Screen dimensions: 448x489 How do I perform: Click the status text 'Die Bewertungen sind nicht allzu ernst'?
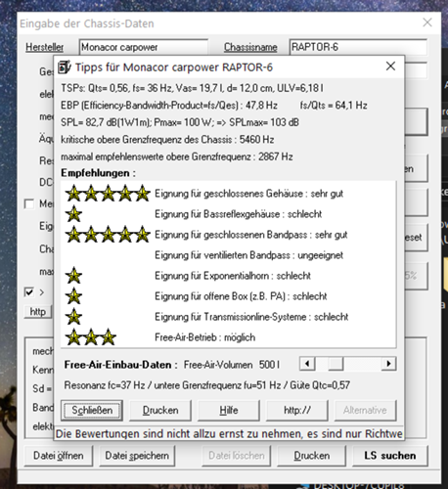pos(229,434)
